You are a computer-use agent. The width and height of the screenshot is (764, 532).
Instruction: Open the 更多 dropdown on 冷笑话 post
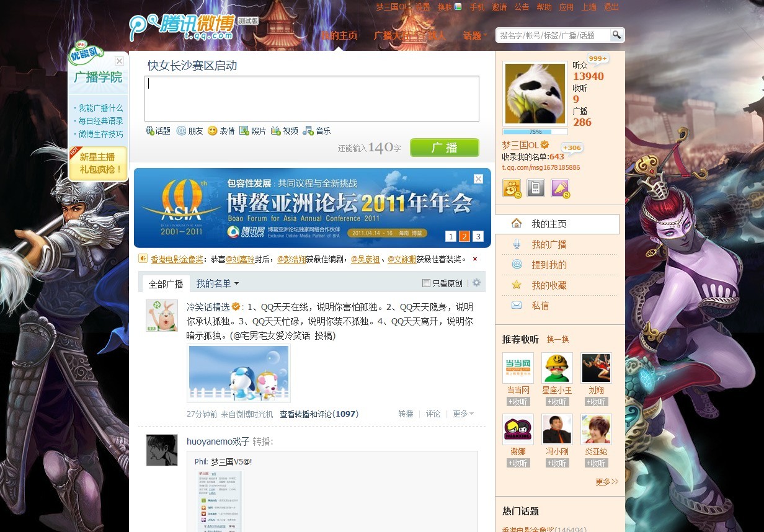click(x=463, y=414)
